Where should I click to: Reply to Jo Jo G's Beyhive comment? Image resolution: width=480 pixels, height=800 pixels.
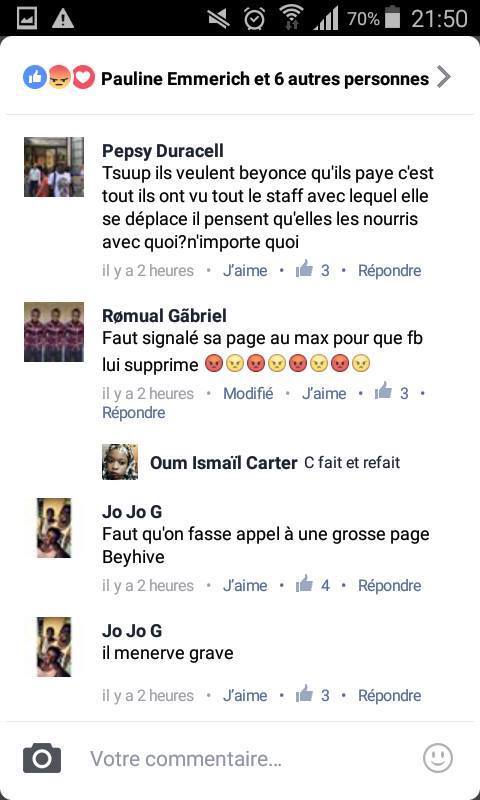(x=390, y=585)
